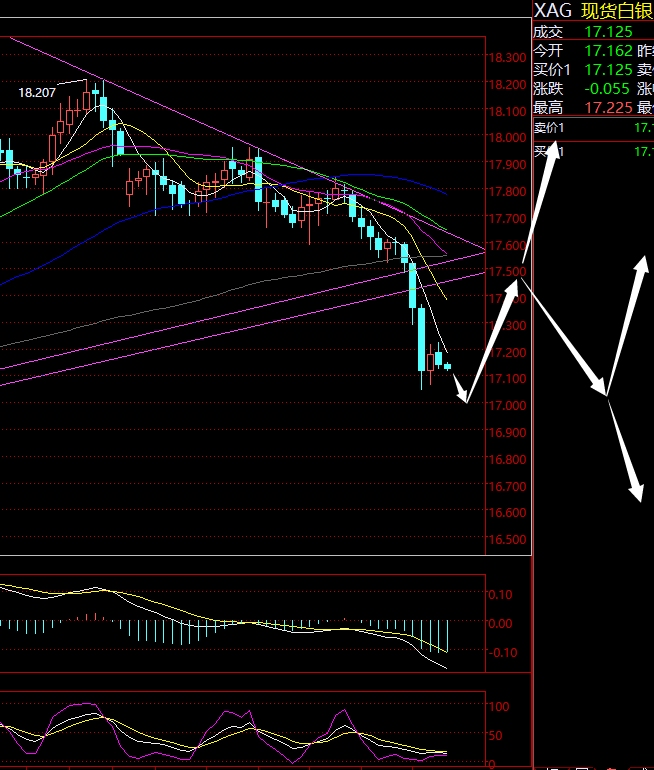Select the 17.125 value beside 买价1
This screenshot has height=770, width=654.
tap(608, 70)
